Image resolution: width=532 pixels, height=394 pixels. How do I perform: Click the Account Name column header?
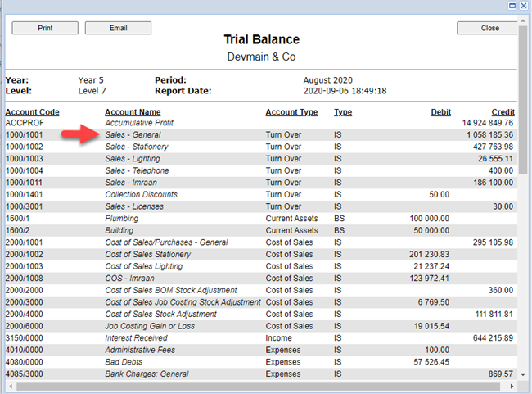tap(133, 112)
